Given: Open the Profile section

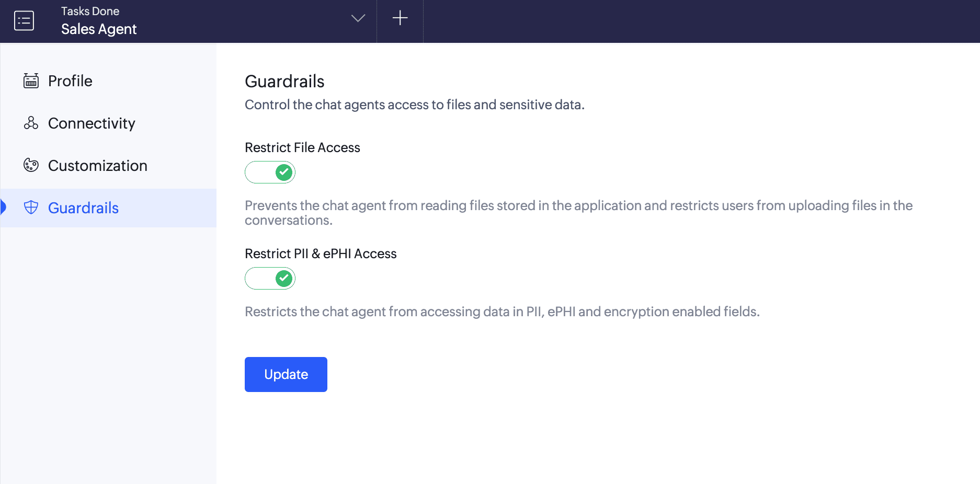Looking at the screenshot, I should tap(108, 80).
